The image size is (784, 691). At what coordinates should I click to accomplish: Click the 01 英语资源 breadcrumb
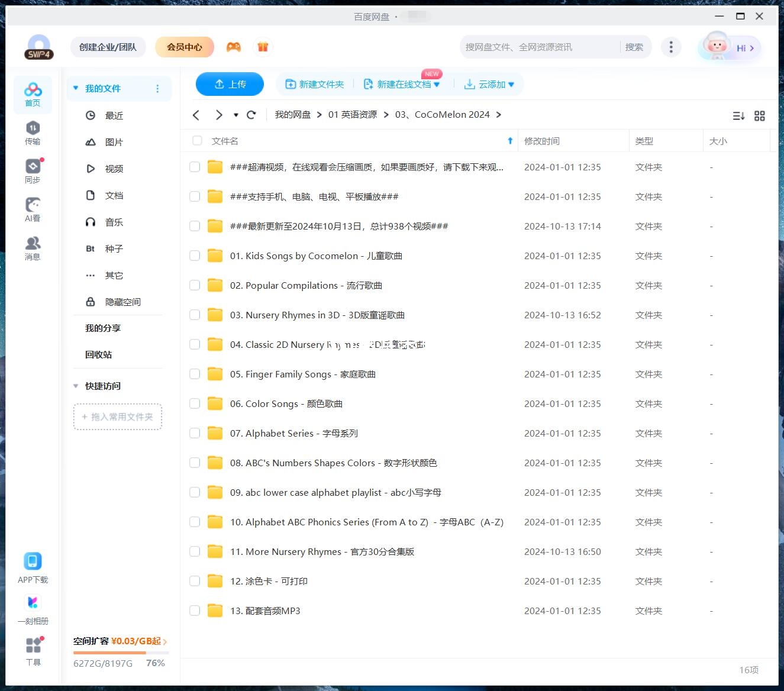[353, 115]
